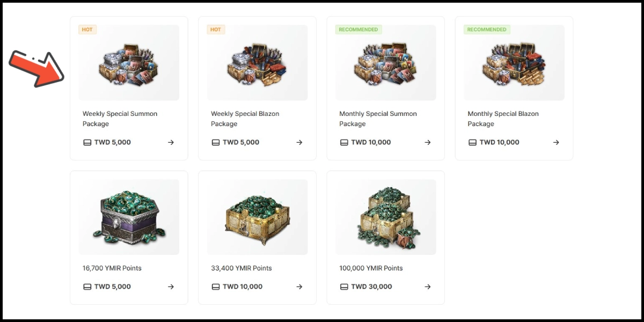Click arrow icon on Monthly Special Blazon Package
The width and height of the screenshot is (644, 322).
(x=556, y=143)
